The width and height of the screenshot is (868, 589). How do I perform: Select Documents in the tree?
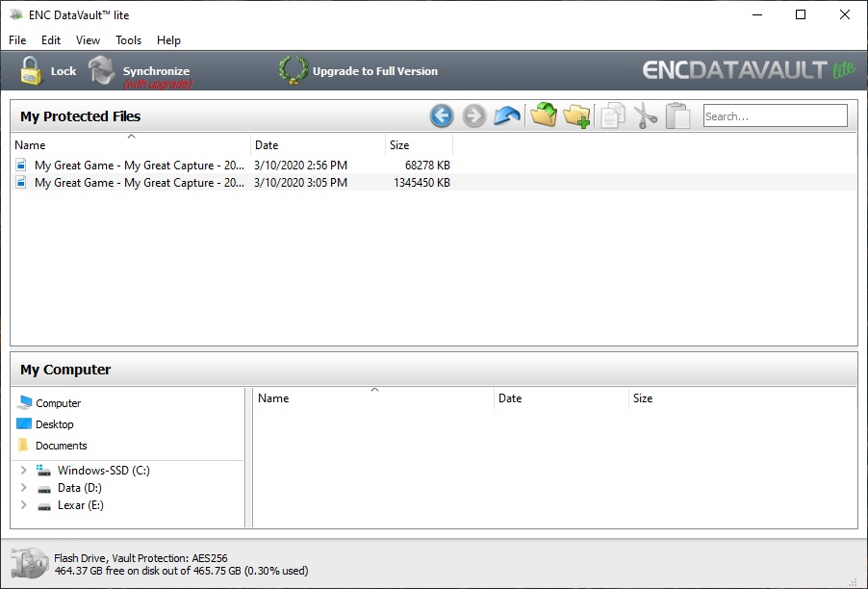61,446
